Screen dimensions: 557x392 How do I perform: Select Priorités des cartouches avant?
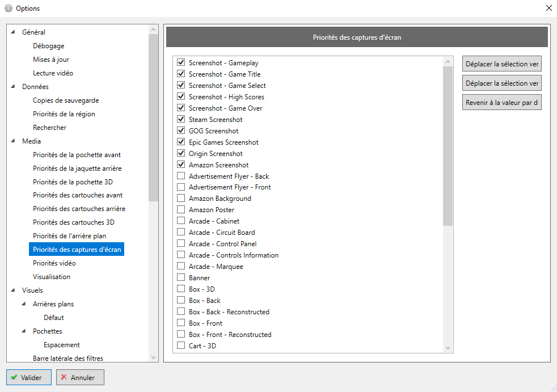tap(78, 195)
